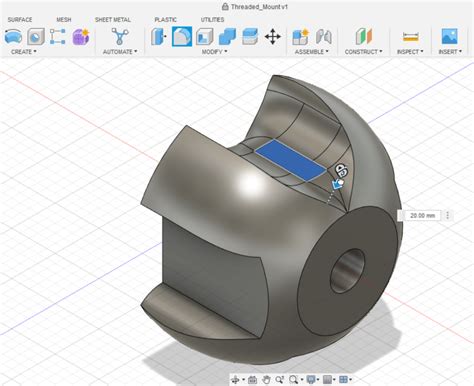Open the Rectangular Pattern tool
This screenshot has width=474, height=386.
coord(58,36)
